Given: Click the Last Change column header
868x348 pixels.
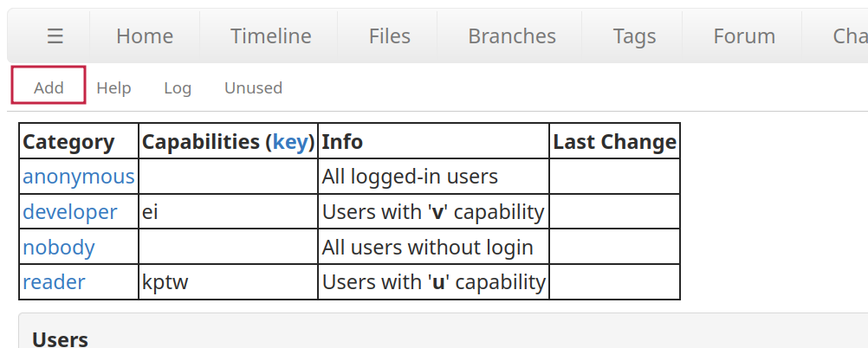Looking at the screenshot, I should pyautogui.click(x=614, y=142).
